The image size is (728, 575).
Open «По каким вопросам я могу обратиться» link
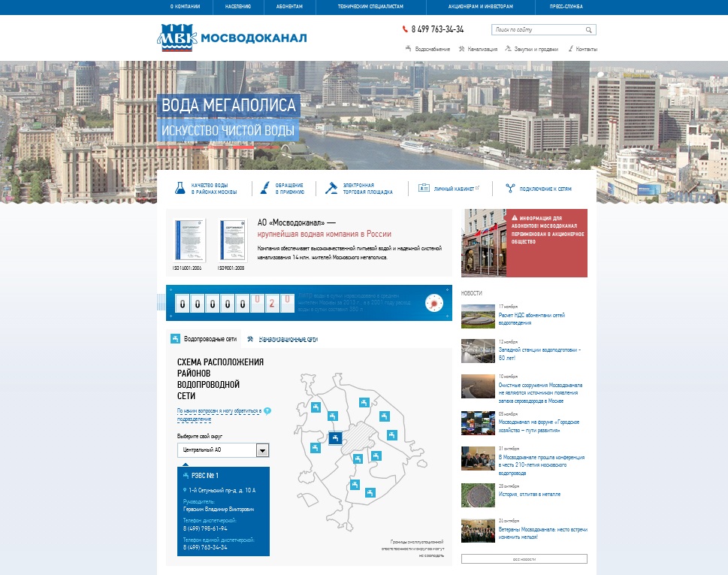coord(219,415)
